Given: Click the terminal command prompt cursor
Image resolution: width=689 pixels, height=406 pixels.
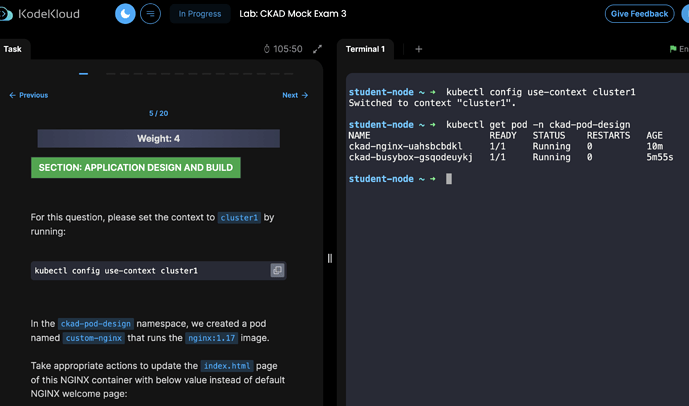Looking at the screenshot, I should (x=449, y=179).
